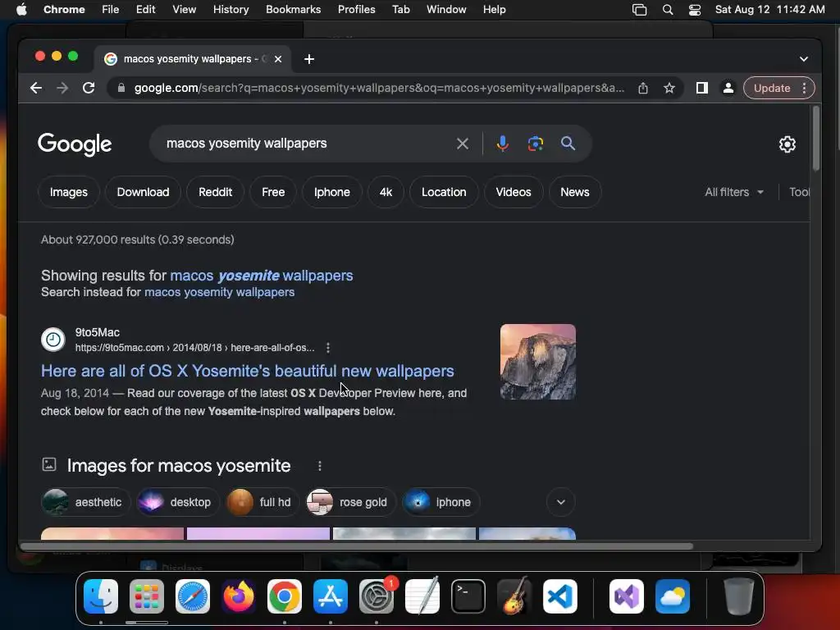Open the Profiles menu

(356, 10)
